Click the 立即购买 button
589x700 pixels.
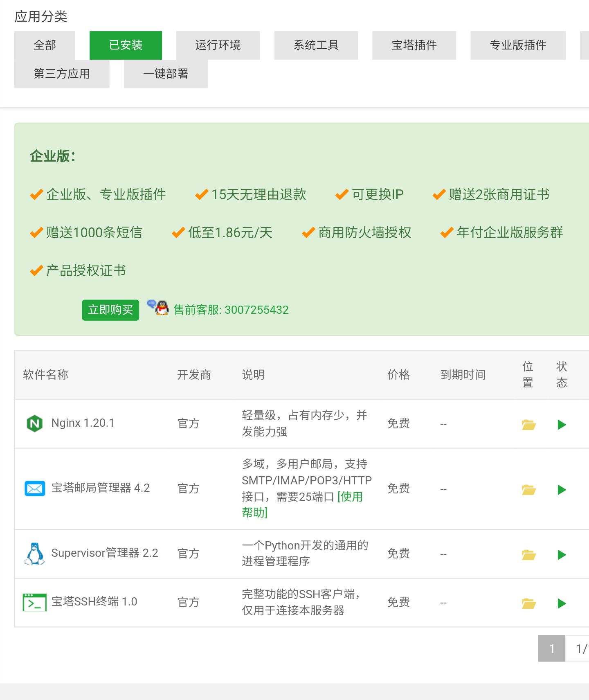tap(110, 310)
